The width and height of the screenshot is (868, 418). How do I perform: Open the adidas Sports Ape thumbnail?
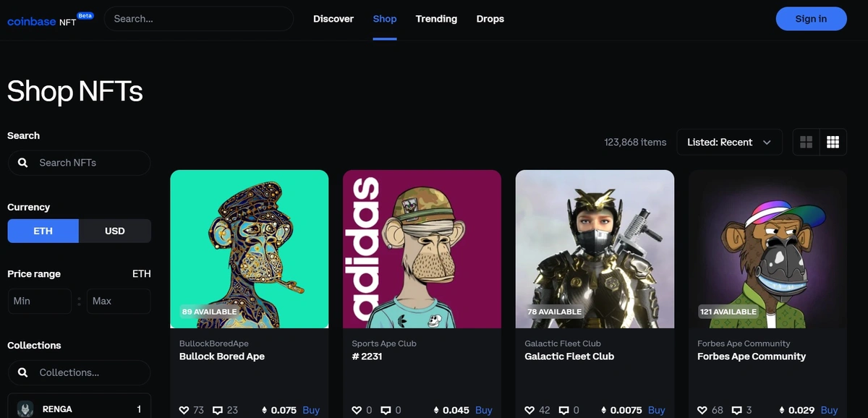tap(422, 249)
